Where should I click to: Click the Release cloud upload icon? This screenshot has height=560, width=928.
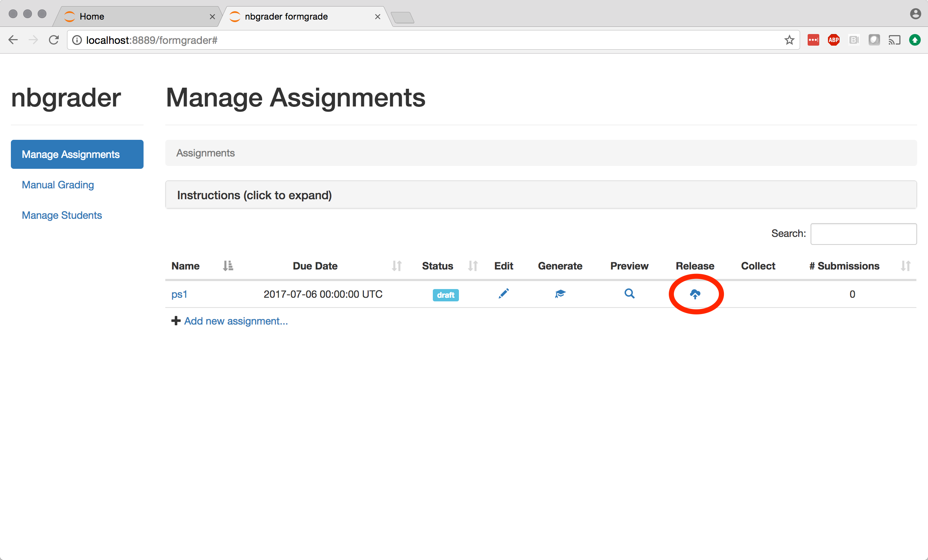click(x=695, y=294)
